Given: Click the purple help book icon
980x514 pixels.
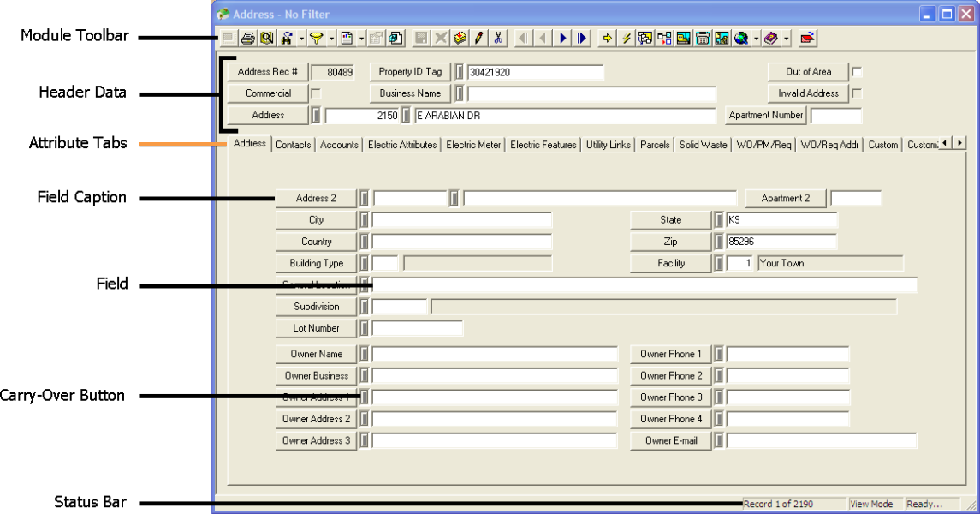Looking at the screenshot, I should (x=771, y=39).
